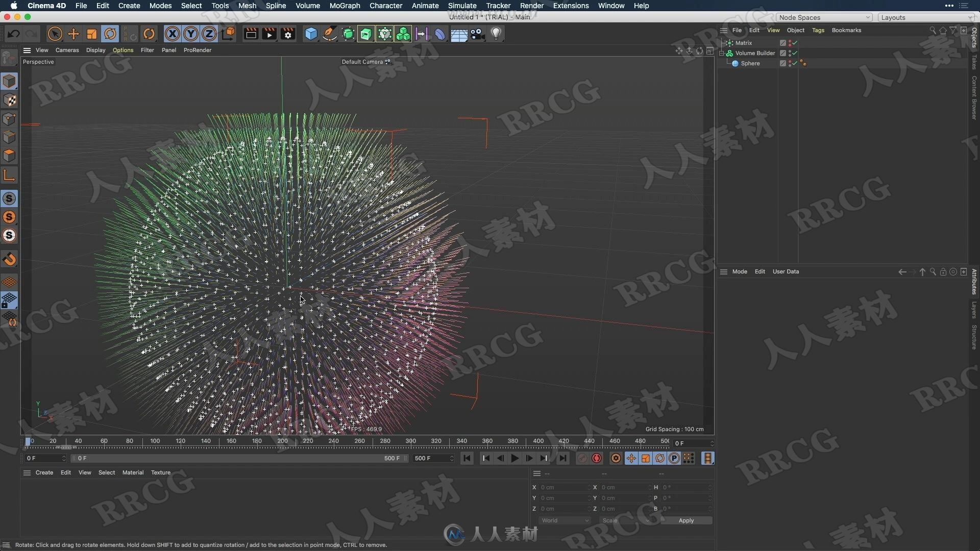The image size is (980, 551).
Task: Open the Render menu
Action: coord(531,6)
